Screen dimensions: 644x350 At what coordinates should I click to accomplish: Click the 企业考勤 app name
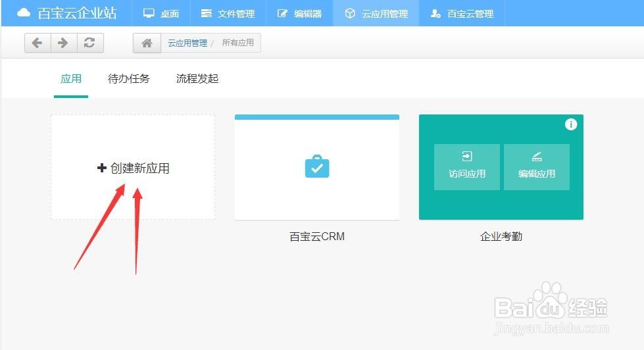tap(501, 237)
